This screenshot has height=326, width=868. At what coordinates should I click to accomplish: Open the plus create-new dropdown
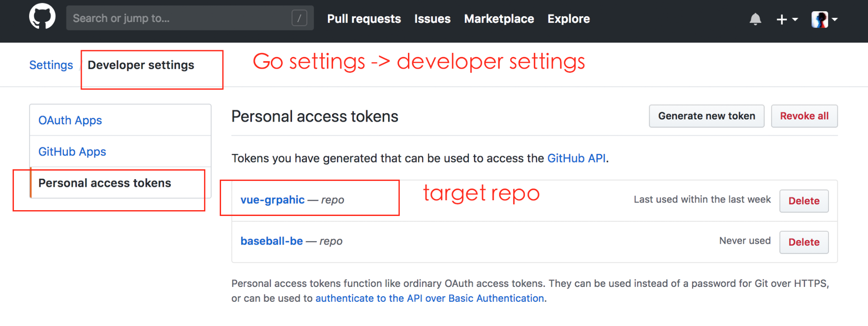tap(787, 19)
